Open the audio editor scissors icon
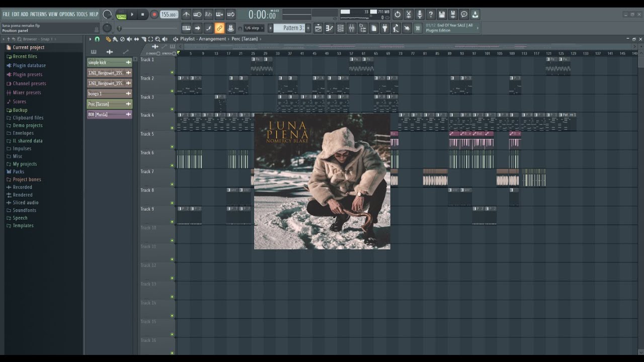This screenshot has width=644, height=362. click(408, 15)
